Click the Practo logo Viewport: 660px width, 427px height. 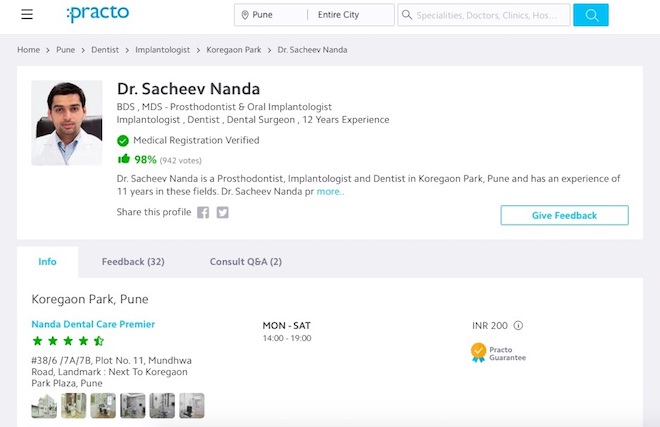coord(97,14)
